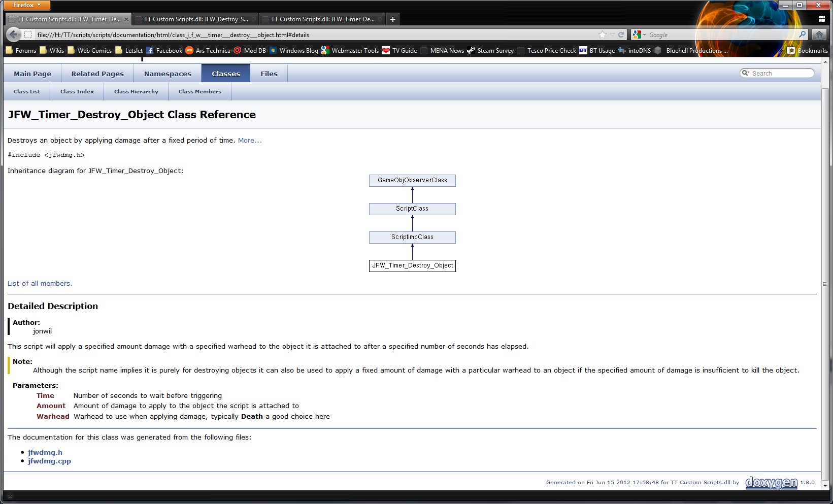
Task: Expand the URL history dropdown arrow
Action: tap(612, 35)
